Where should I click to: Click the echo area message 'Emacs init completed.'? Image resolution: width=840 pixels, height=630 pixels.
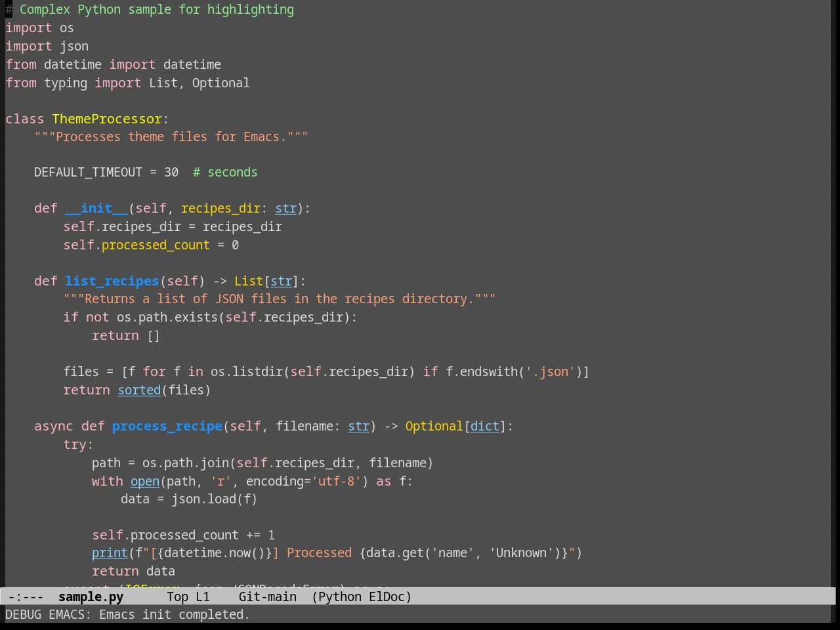[x=174, y=615]
